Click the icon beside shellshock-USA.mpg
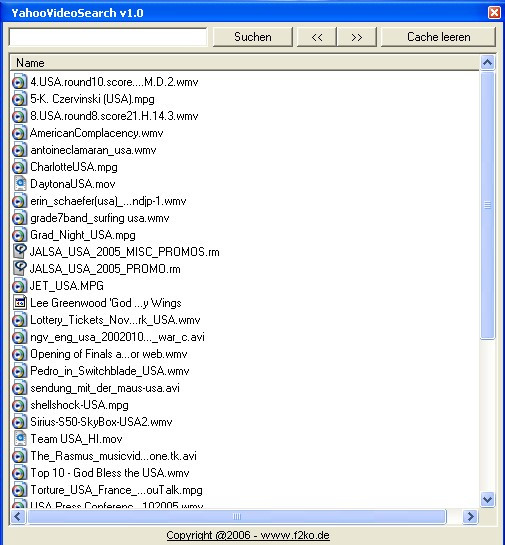The width and height of the screenshot is (505, 545). pyautogui.click(x=19, y=405)
